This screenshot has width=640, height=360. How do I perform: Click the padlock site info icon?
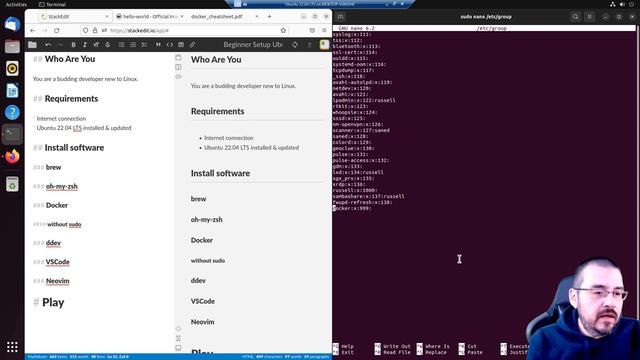point(95,31)
